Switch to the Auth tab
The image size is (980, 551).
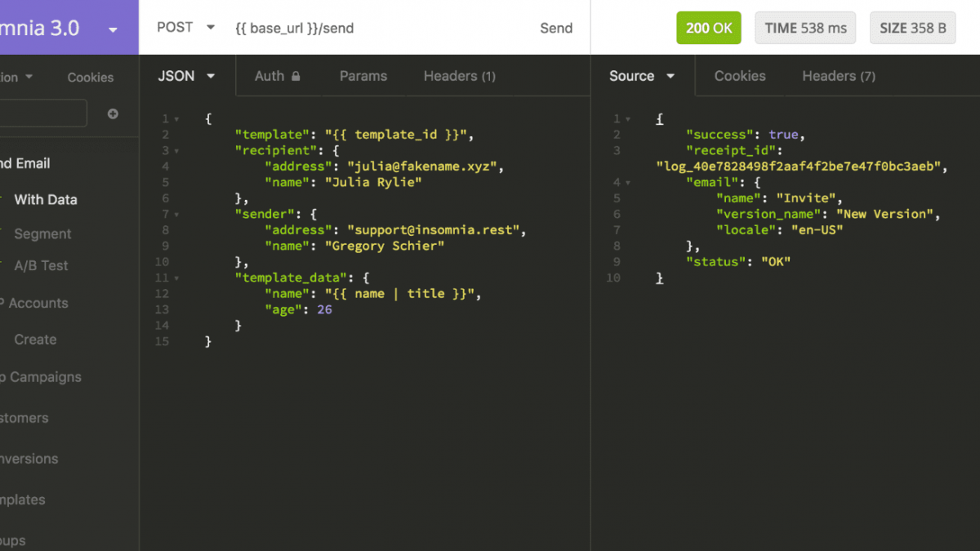[x=277, y=76]
